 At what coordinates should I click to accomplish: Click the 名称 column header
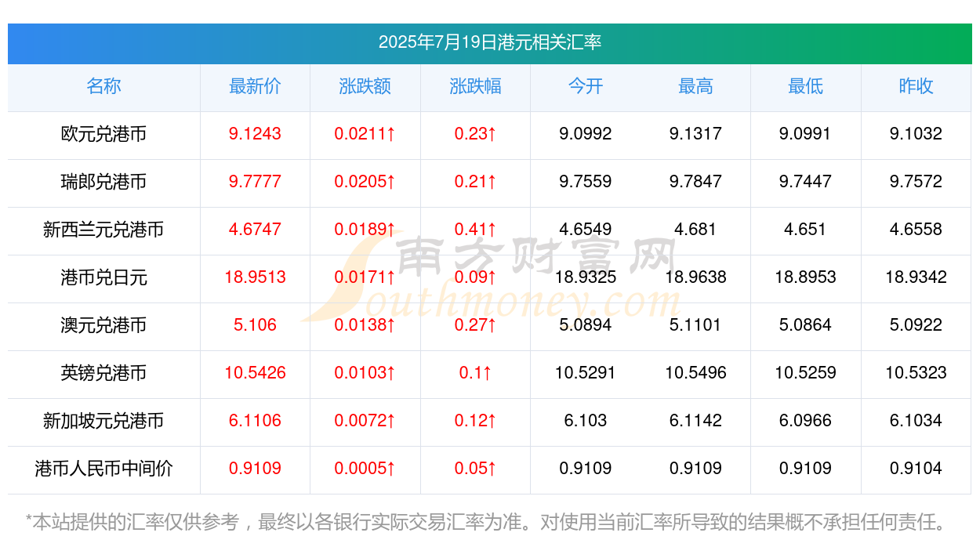103,86
